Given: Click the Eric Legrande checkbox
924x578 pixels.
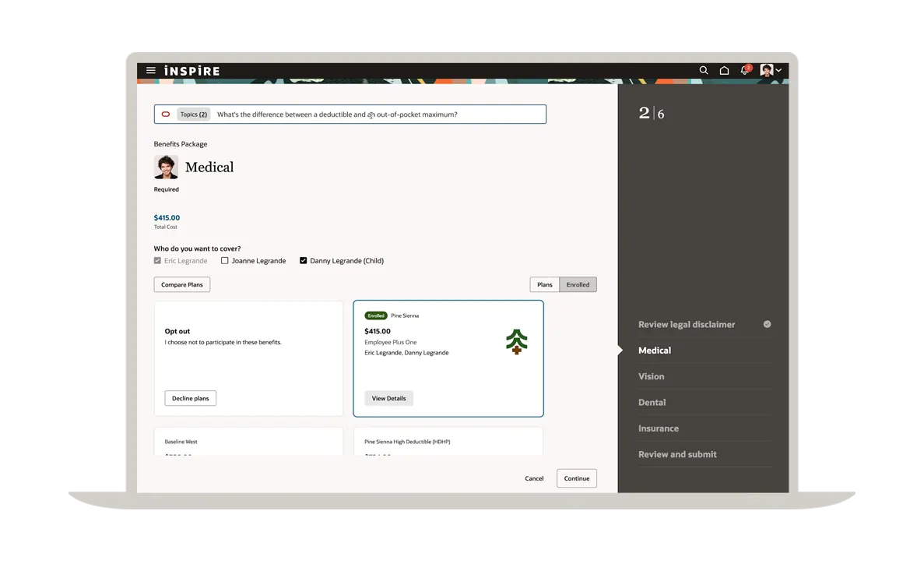Looking at the screenshot, I should click(158, 261).
